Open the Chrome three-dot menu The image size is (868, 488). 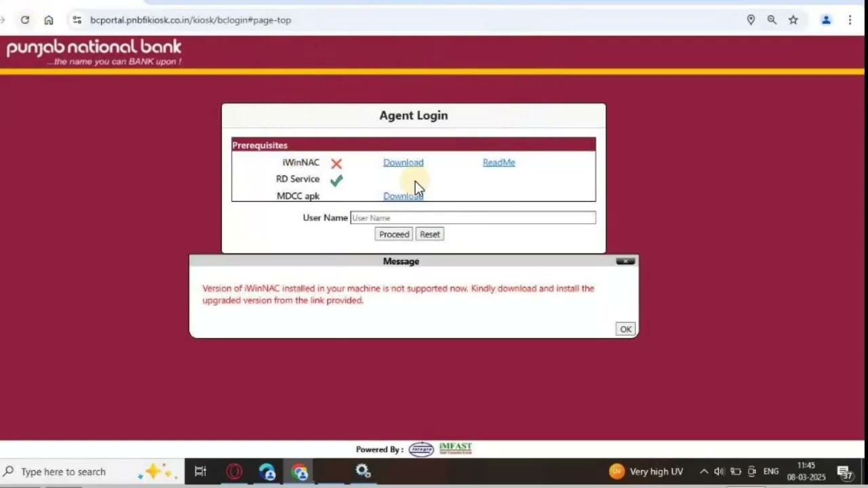pyautogui.click(x=850, y=20)
